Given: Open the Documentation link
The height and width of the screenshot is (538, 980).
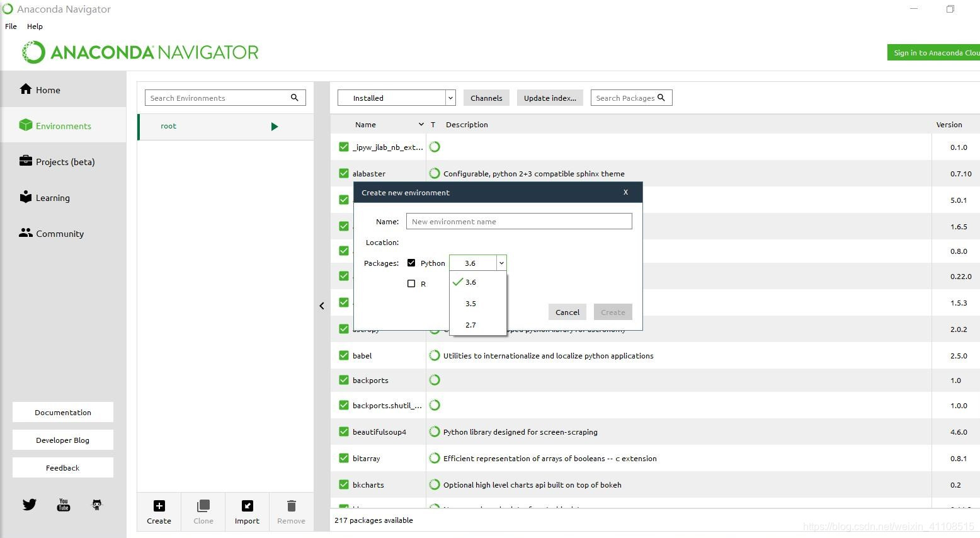Looking at the screenshot, I should [x=63, y=412].
